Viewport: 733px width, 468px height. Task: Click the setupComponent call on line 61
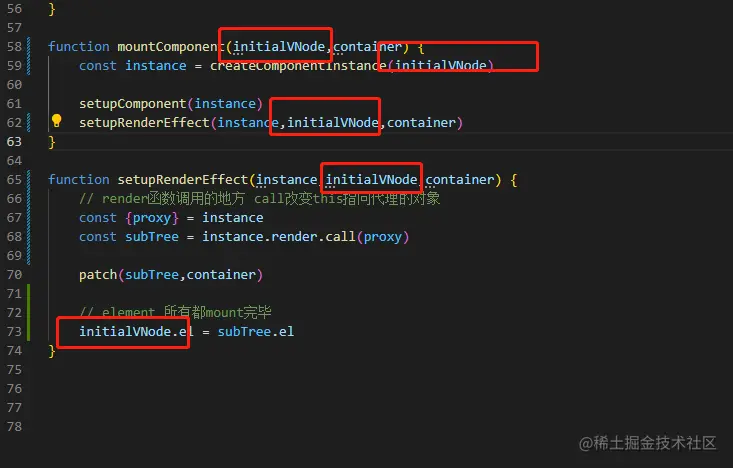[x=133, y=103]
